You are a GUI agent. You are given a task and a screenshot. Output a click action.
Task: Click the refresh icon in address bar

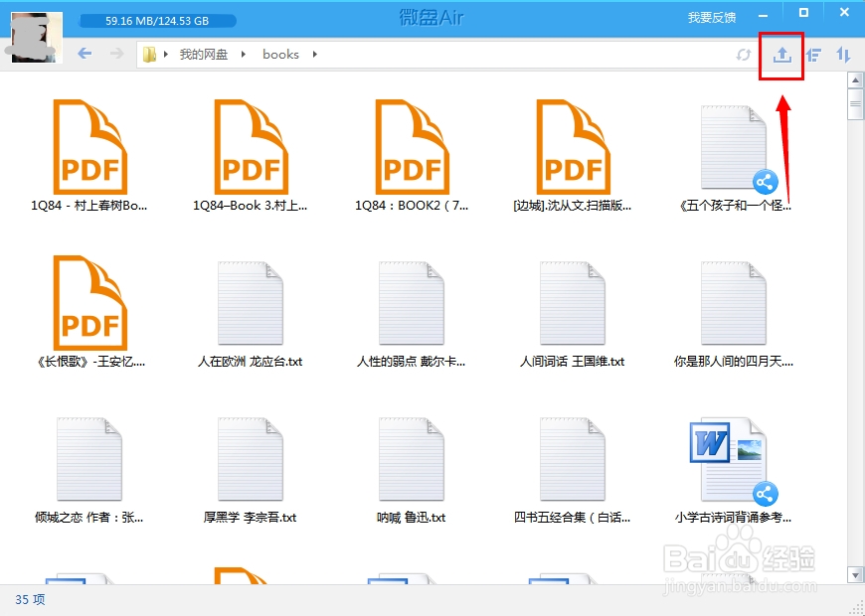pos(744,55)
